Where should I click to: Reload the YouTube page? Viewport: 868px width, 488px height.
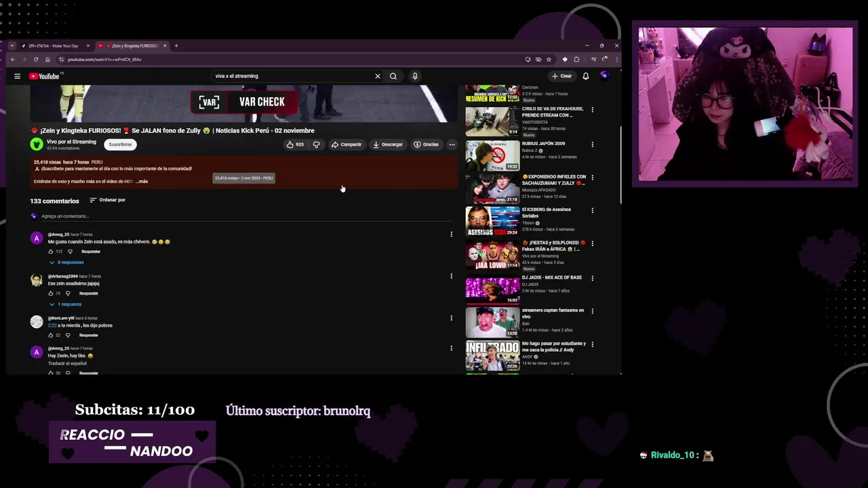(36, 59)
